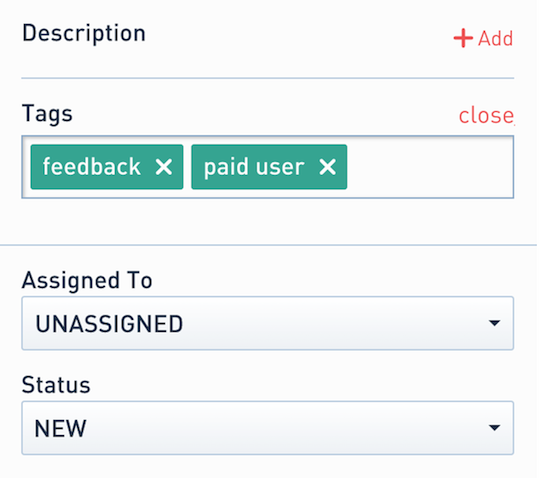Screen dimensions: 540x478
Task: Click the NEW text in status box
Action: (60, 428)
